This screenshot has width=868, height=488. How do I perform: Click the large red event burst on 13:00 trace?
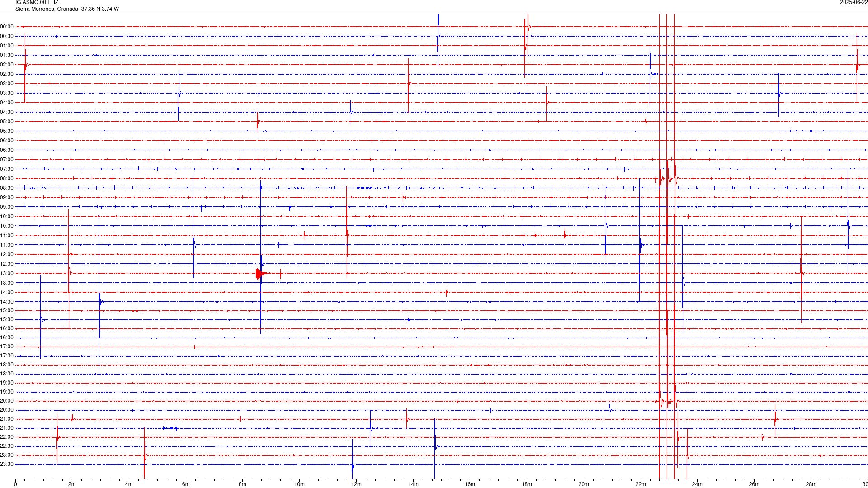point(260,273)
